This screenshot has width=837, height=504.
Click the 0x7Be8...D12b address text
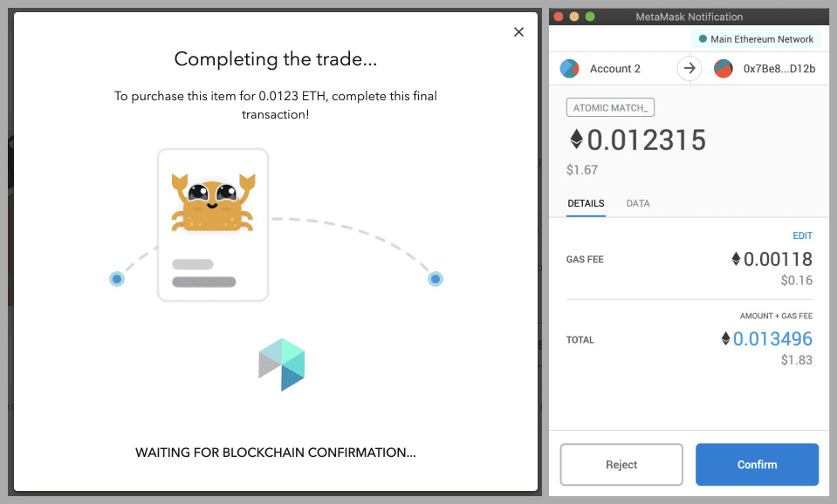point(779,69)
